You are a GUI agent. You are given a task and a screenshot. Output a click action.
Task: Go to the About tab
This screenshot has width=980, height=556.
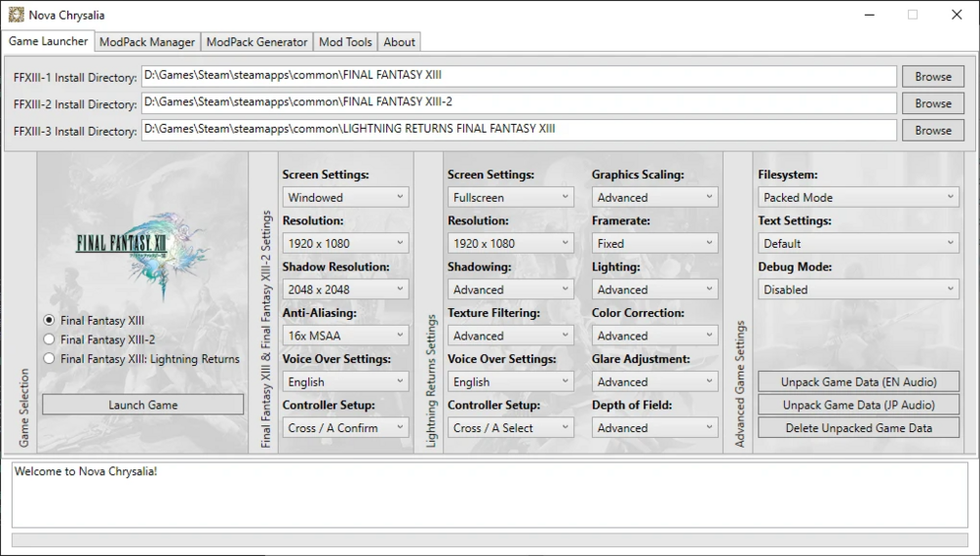click(x=400, y=42)
